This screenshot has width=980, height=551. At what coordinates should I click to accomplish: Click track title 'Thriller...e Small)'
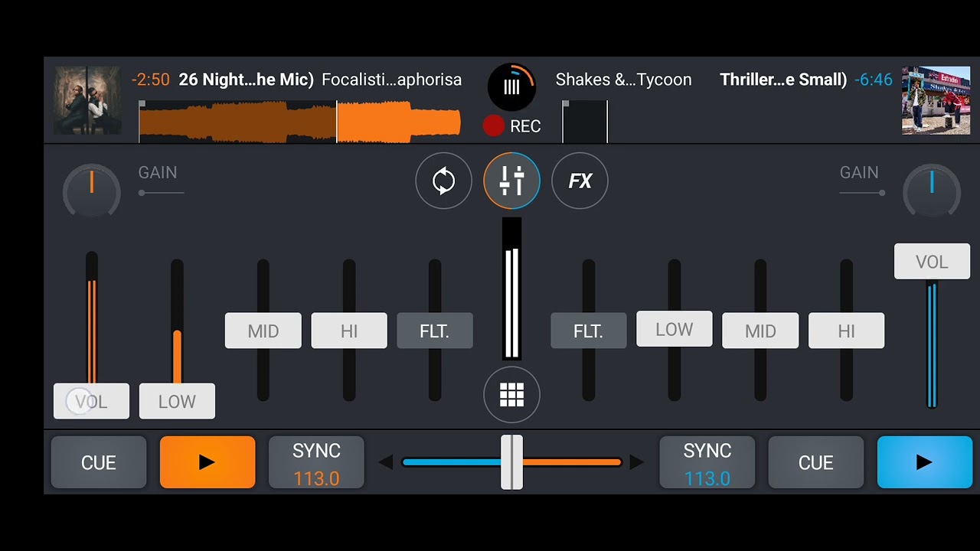pos(783,80)
